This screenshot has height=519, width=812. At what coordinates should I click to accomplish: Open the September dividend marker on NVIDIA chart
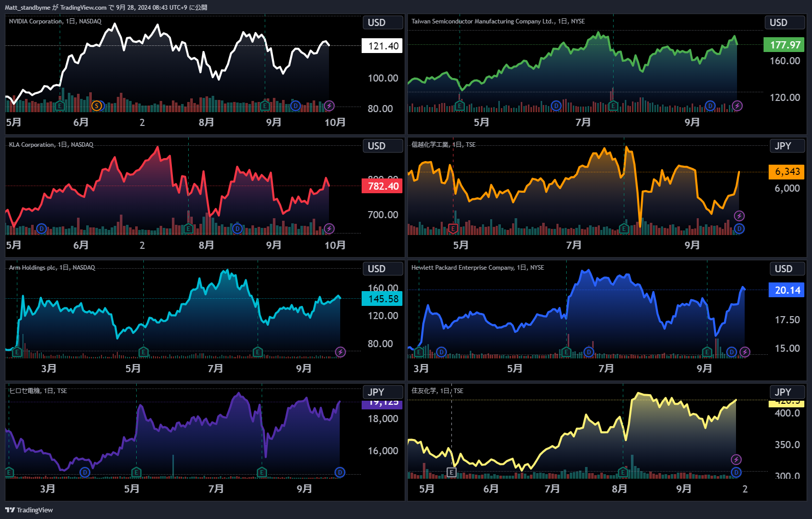(295, 106)
